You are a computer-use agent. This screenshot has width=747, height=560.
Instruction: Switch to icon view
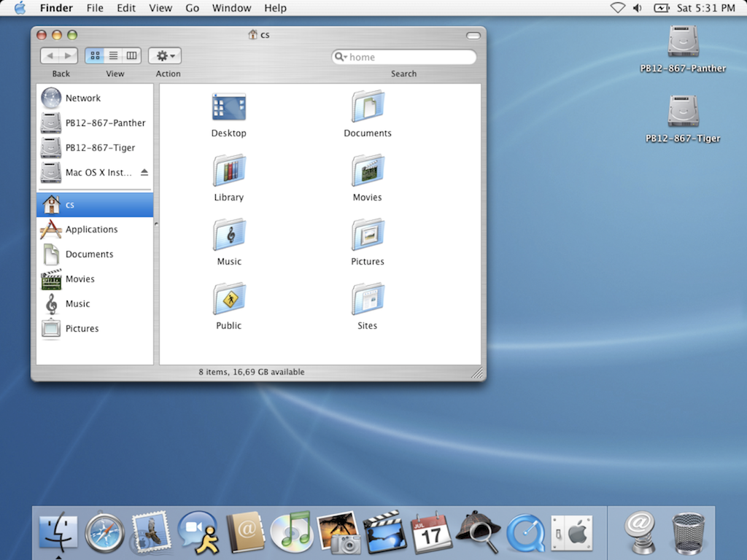[x=96, y=55]
